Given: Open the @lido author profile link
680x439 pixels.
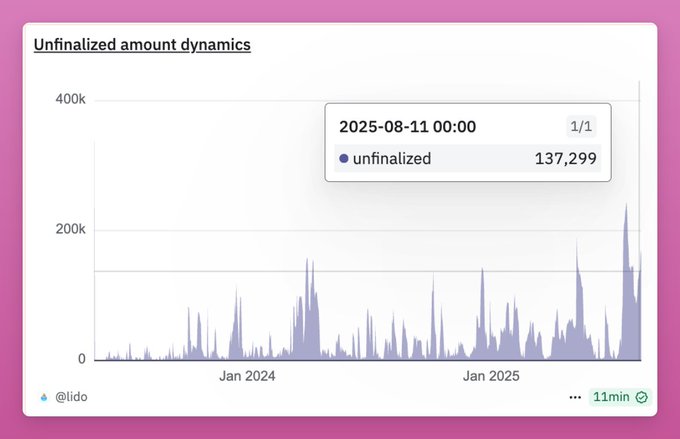Looking at the screenshot, I should pyautogui.click(x=71, y=397).
